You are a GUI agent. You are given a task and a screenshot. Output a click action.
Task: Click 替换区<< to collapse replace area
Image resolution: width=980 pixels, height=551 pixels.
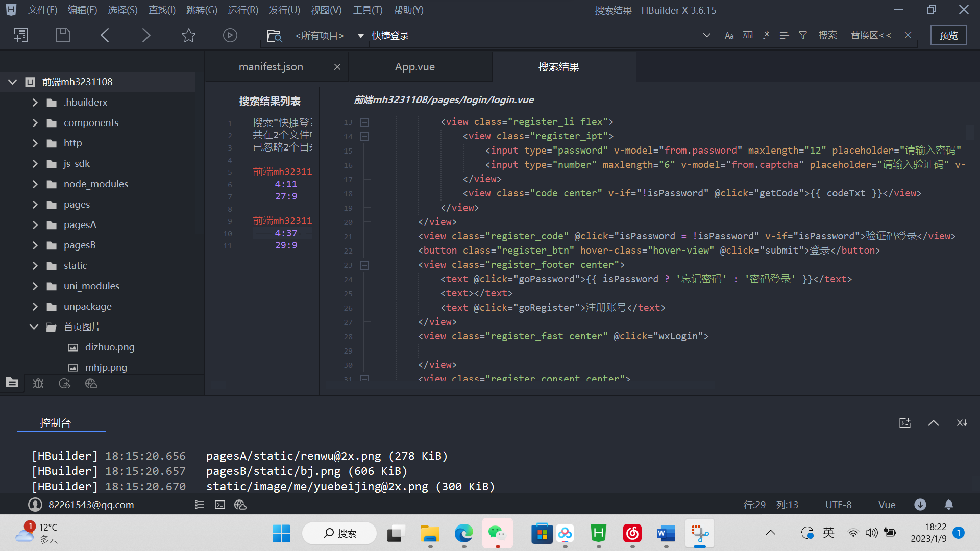tap(871, 35)
